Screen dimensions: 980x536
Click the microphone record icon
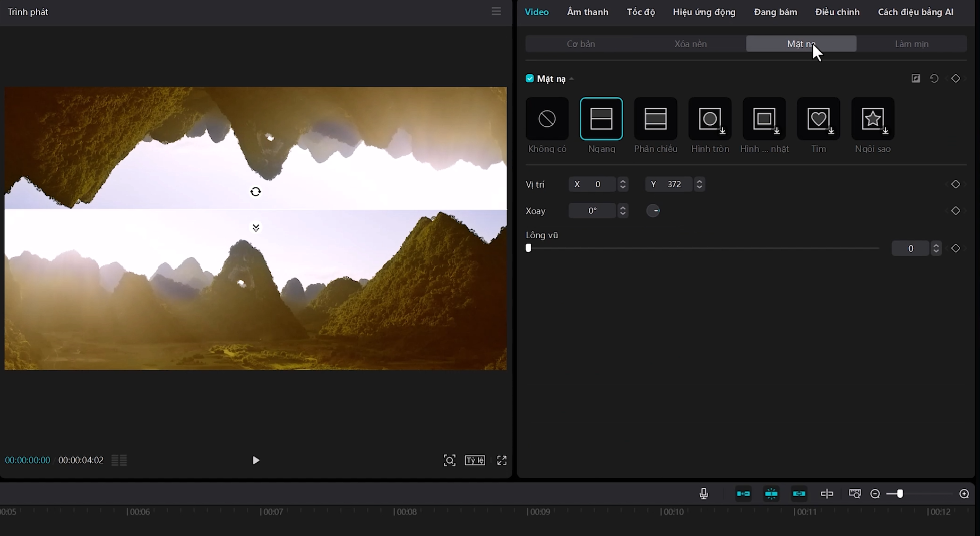pos(704,494)
